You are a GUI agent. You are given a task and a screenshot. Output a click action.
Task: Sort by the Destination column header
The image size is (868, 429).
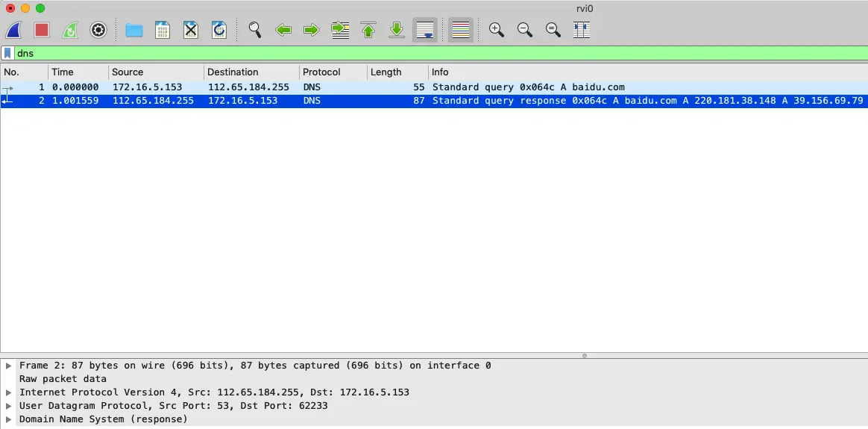(252, 72)
